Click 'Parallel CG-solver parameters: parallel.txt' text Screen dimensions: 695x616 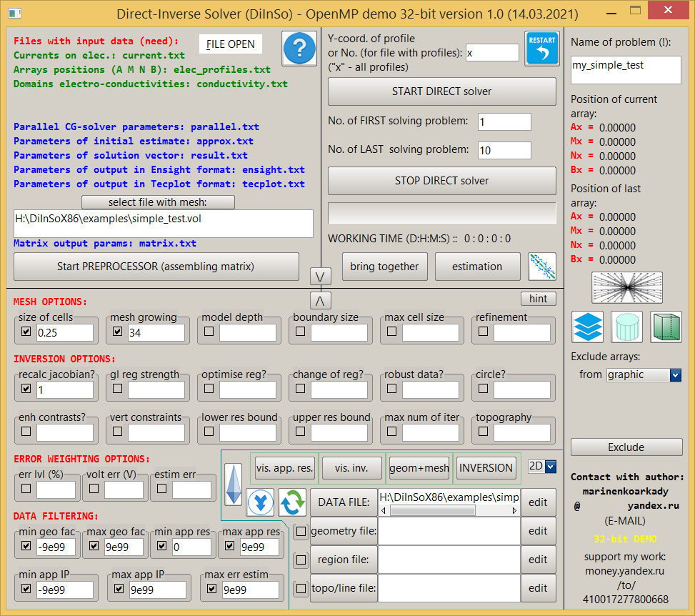pos(136,126)
